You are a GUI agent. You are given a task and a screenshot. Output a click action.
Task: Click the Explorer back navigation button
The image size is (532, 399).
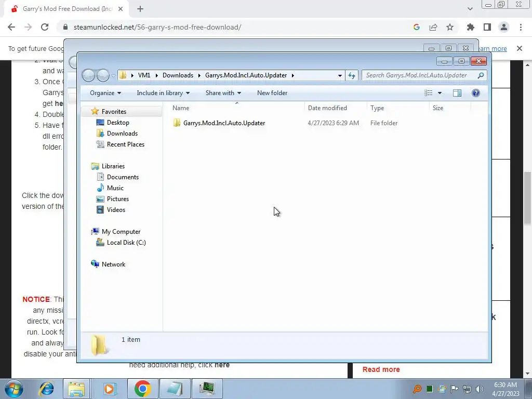click(x=89, y=75)
